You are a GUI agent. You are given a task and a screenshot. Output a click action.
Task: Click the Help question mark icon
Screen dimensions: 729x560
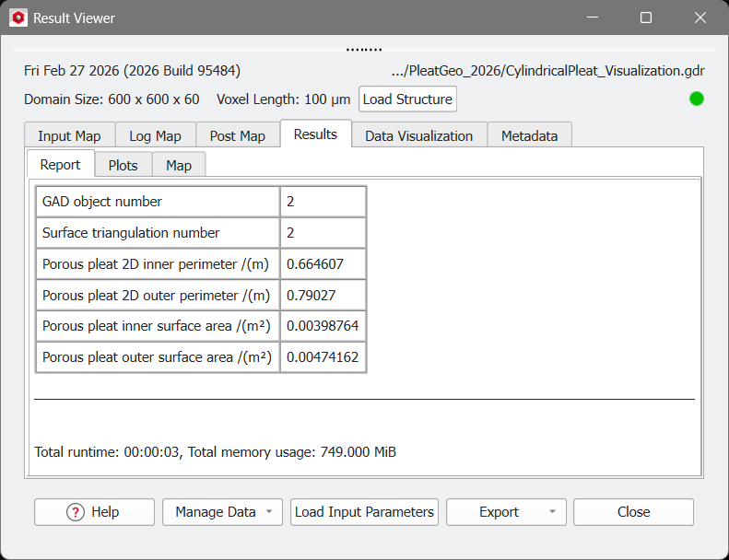point(76,512)
